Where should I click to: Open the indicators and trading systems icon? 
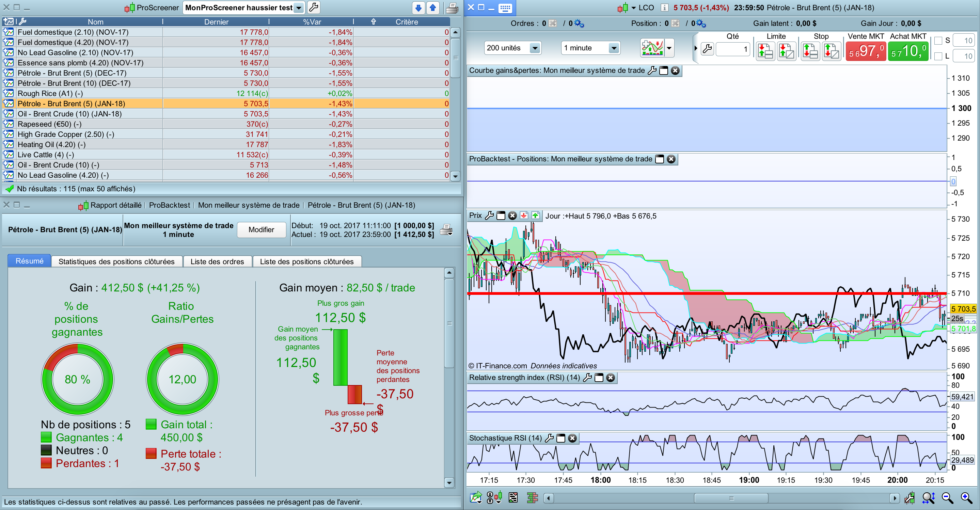coord(652,48)
